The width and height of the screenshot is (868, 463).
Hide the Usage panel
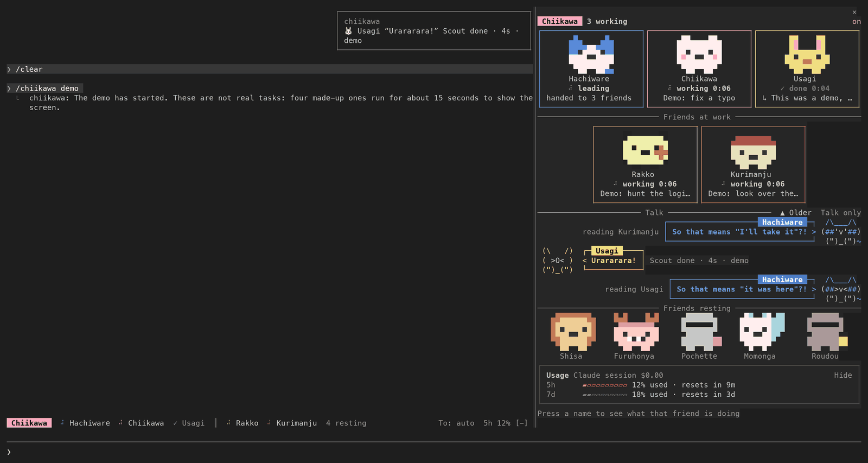(843, 375)
